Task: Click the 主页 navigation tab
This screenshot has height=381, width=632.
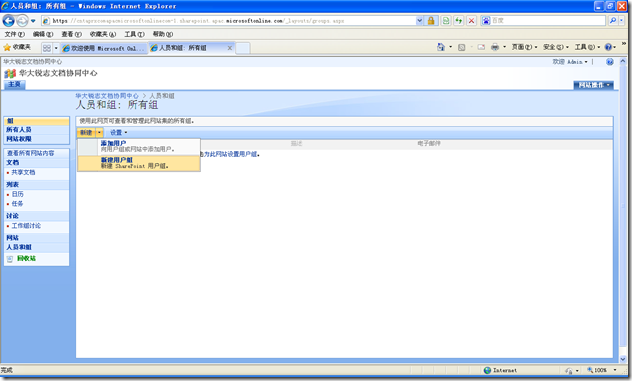Action: point(14,84)
